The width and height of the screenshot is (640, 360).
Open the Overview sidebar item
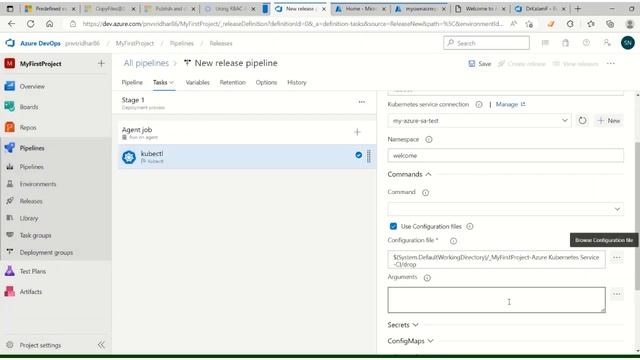coord(32,87)
